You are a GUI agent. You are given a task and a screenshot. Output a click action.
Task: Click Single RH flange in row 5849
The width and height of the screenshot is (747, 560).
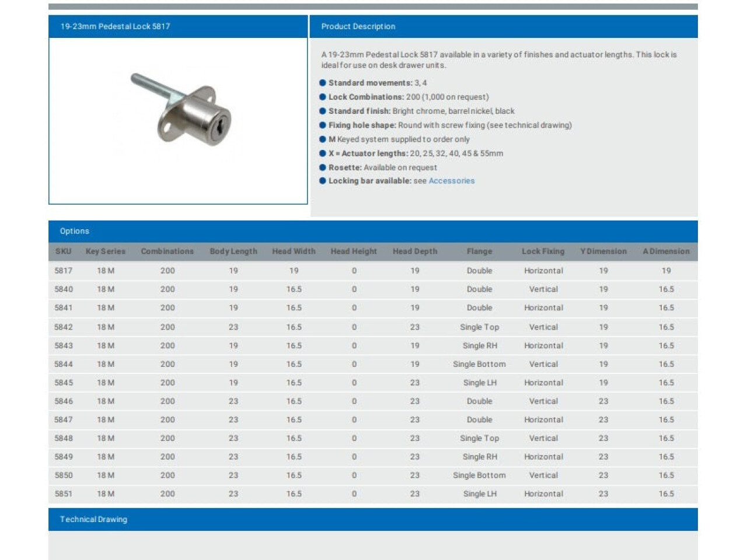tap(480, 457)
